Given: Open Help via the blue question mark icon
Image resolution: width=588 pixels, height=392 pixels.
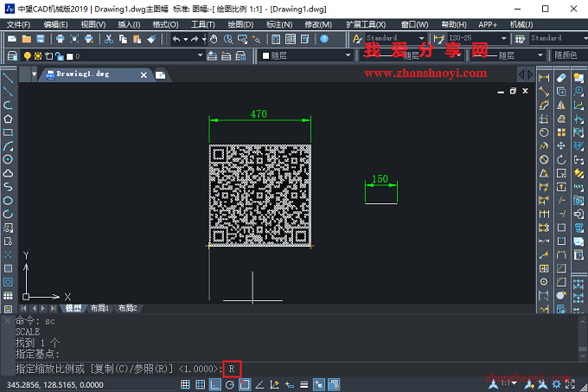Looking at the screenshot, I should click(x=324, y=39).
